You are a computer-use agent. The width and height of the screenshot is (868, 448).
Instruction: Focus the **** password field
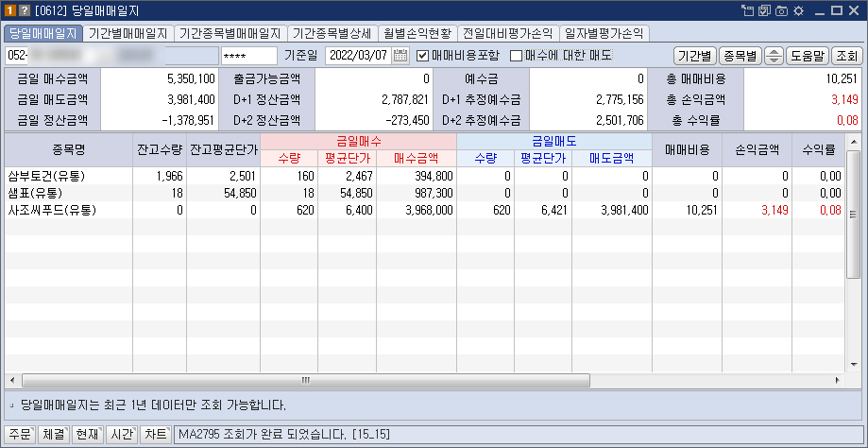(249, 56)
